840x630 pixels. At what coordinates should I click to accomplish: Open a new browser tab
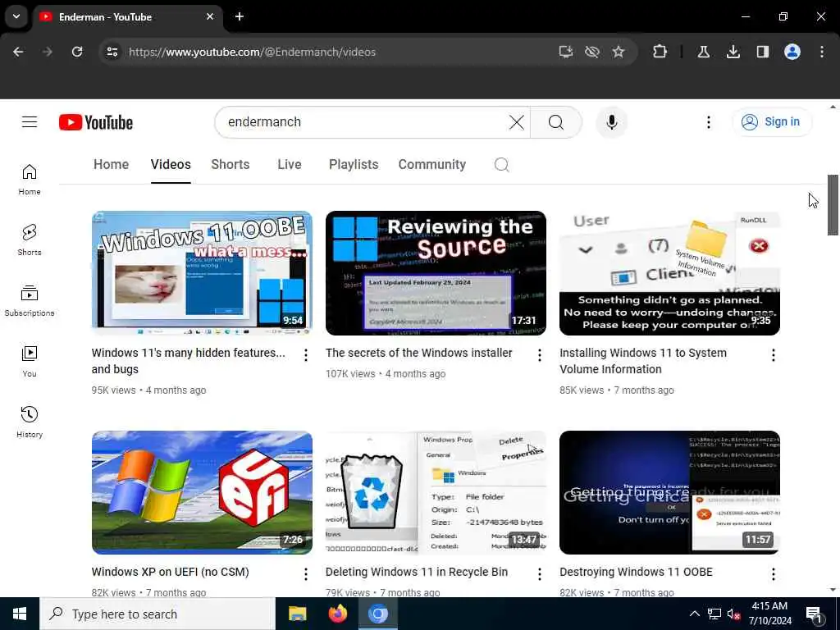point(240,16)
